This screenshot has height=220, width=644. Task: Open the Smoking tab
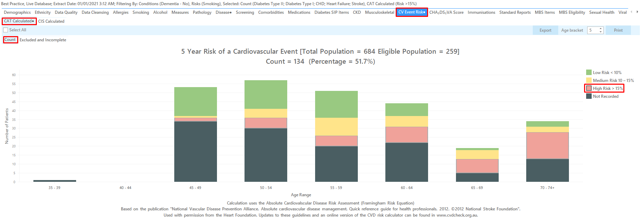coord(141,12)
